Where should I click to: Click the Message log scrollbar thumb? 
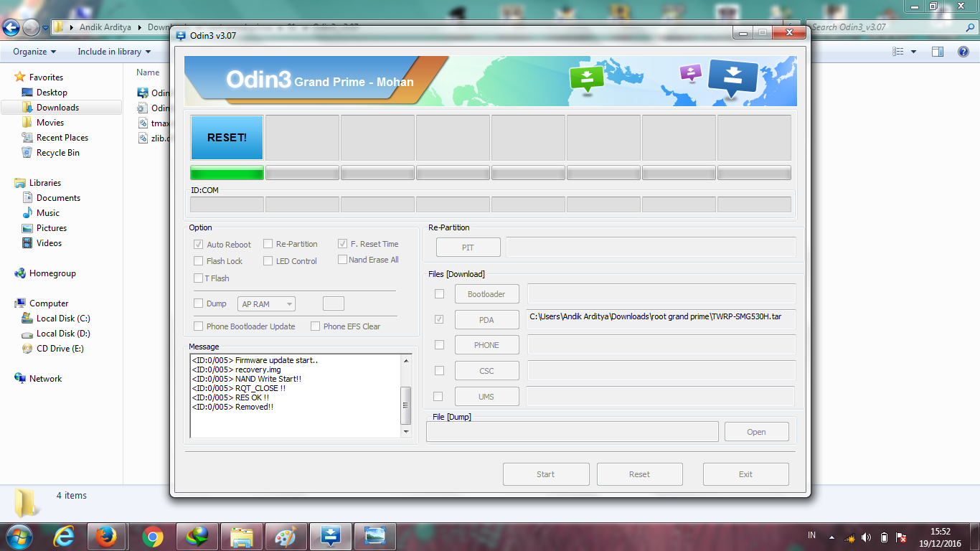point(406,405)
